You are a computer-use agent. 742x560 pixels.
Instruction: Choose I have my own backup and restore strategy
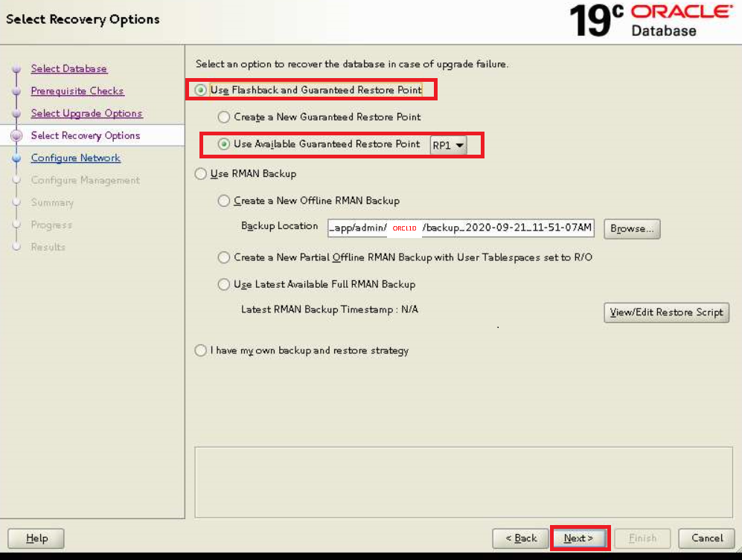199,350
